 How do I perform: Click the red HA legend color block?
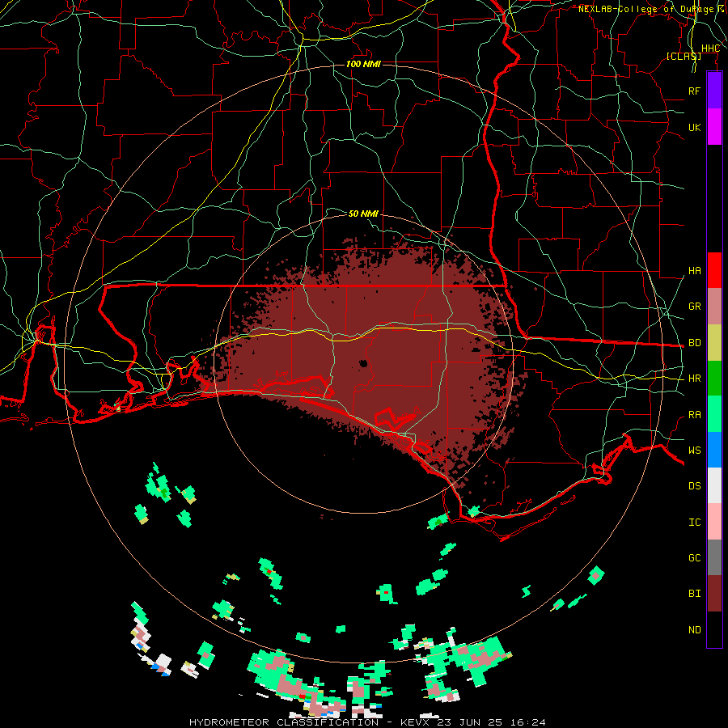point(714,270)
